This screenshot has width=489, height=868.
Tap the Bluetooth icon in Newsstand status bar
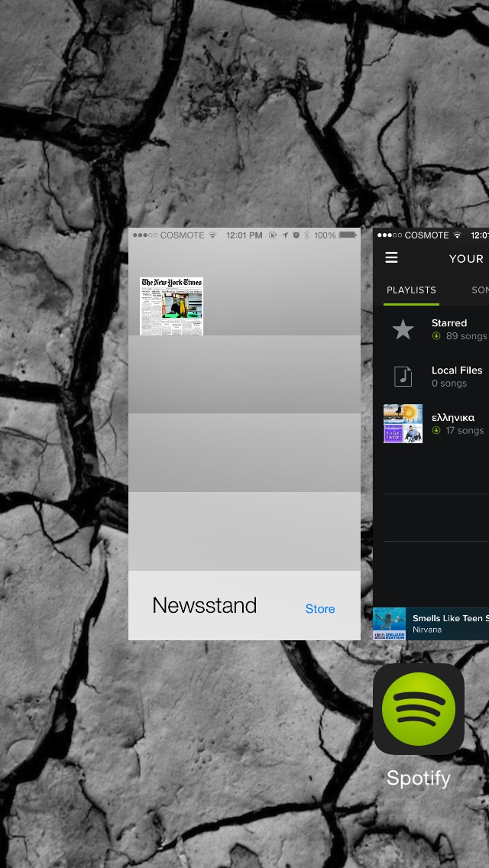point(306,235)
